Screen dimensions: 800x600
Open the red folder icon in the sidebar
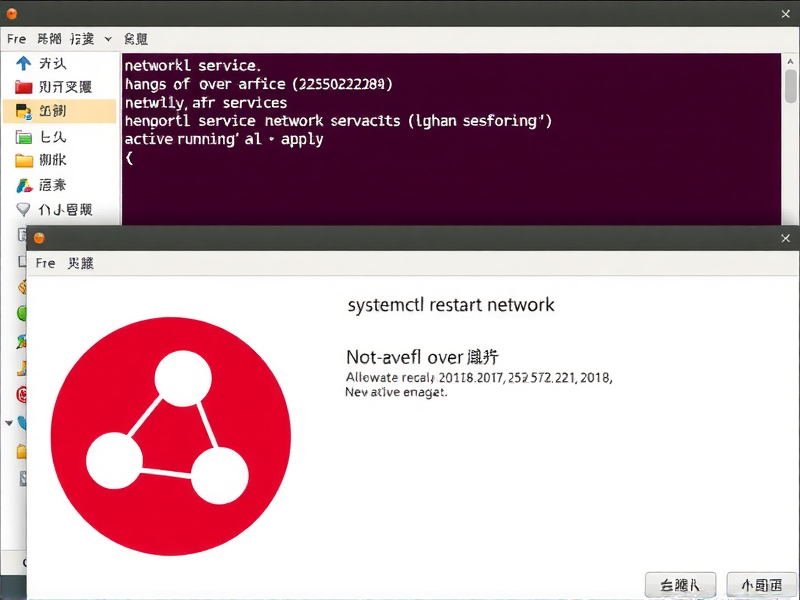(x=22, y=88)
